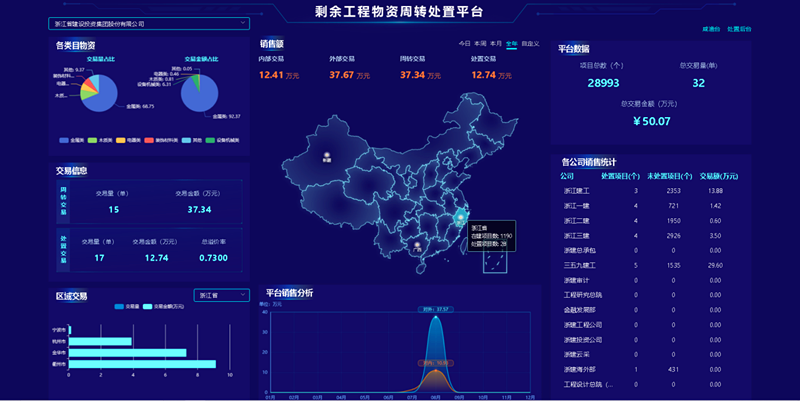Click the 新疆 marker on the map
This screenshot has width=800, height=401.
coord(327,154)
